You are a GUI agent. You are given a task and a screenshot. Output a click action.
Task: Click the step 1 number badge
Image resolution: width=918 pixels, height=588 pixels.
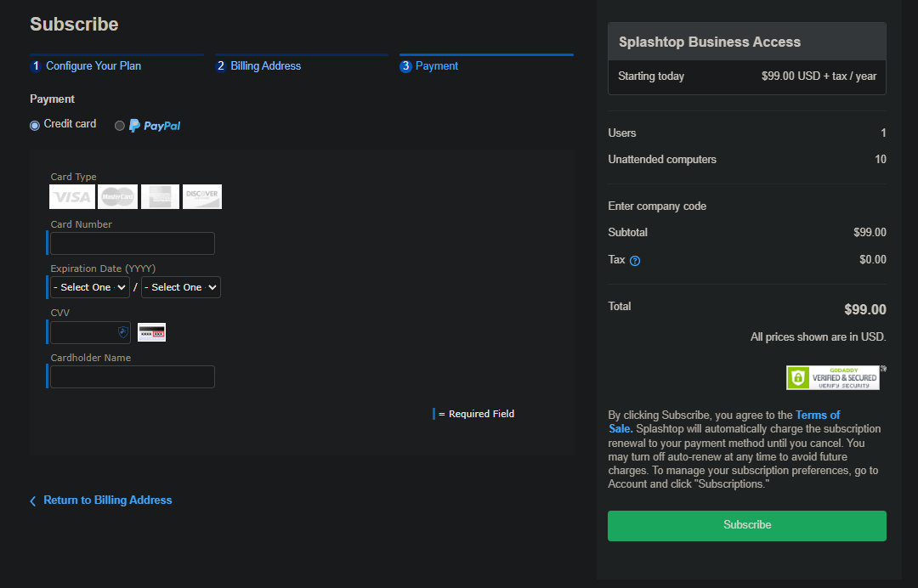tap(36, 66)
